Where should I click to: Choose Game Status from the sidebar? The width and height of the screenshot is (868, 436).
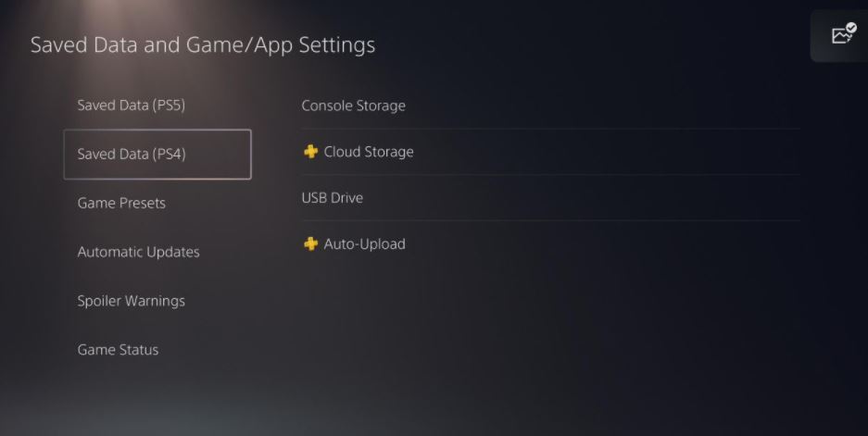118,350
